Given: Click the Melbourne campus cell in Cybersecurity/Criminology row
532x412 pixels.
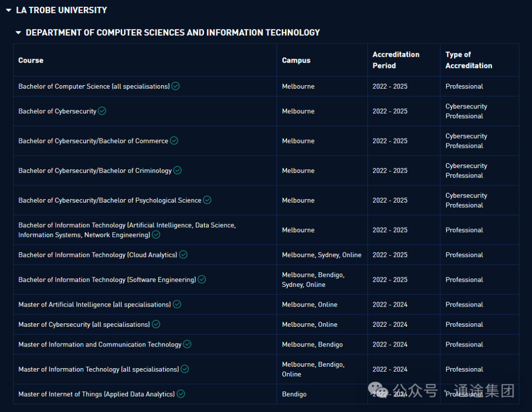Looking at the screenshot, I should click(x=298, y=171).
